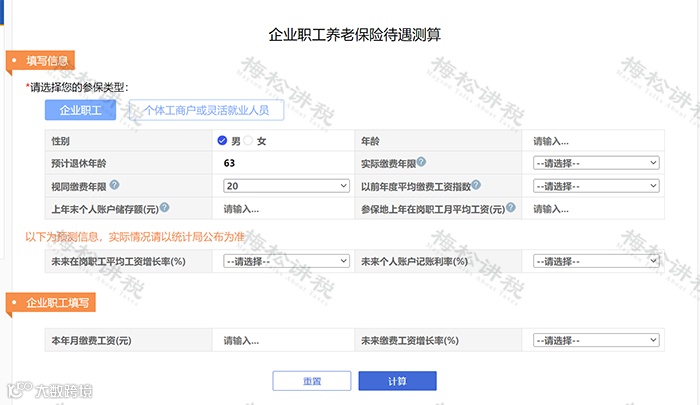Click the 企业职工养老保险待遇测算 page title
Image resolution: width=700 pixels, height=405 pixels.
point(354,35)
